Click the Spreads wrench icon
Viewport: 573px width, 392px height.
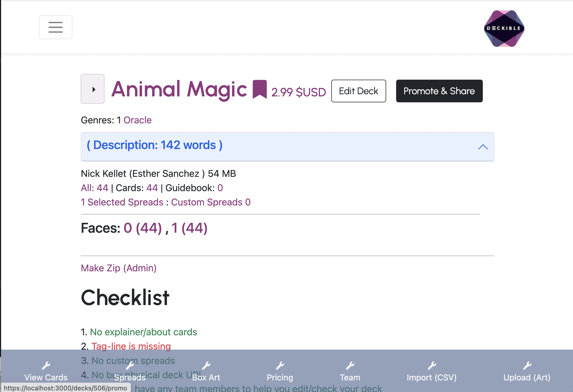pos(130,366)
